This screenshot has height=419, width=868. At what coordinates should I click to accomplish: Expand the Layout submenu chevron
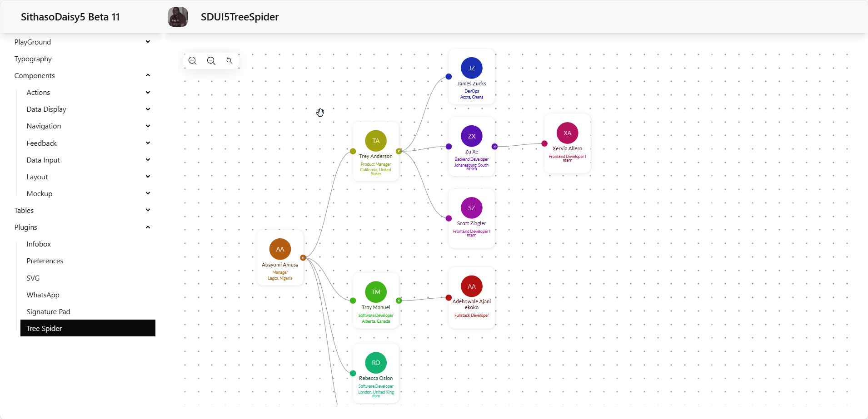pos(148,177)
